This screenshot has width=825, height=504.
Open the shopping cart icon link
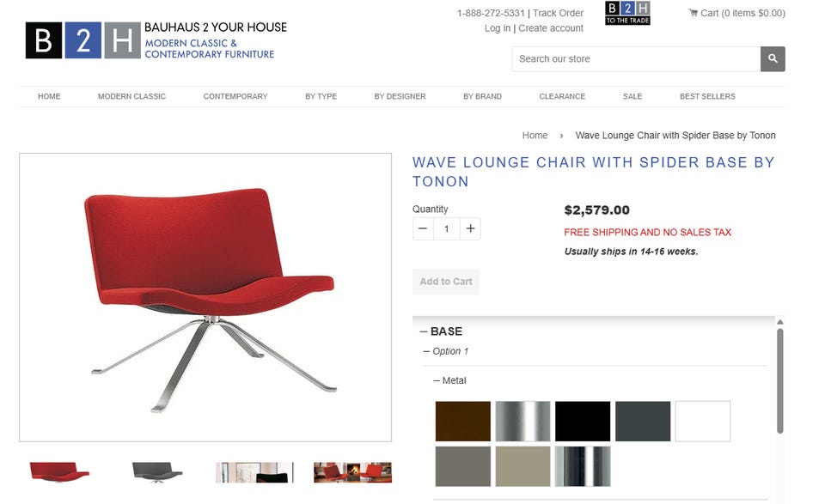coord(736,13)
